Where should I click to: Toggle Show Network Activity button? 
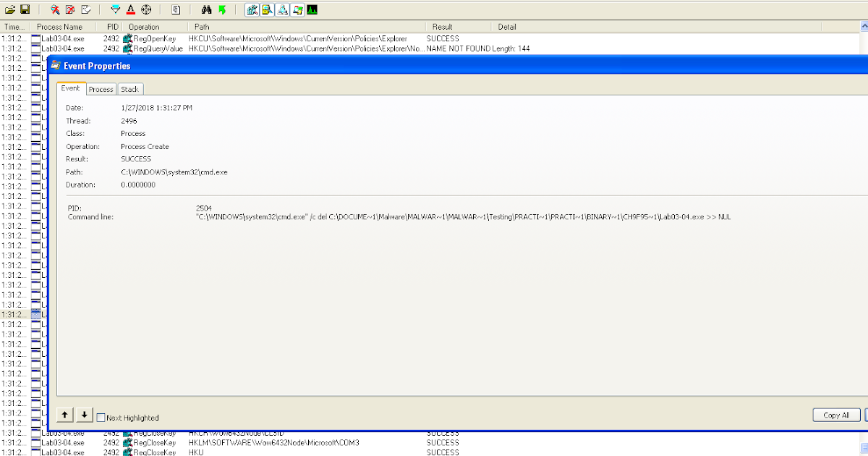[x=282, y=9]
